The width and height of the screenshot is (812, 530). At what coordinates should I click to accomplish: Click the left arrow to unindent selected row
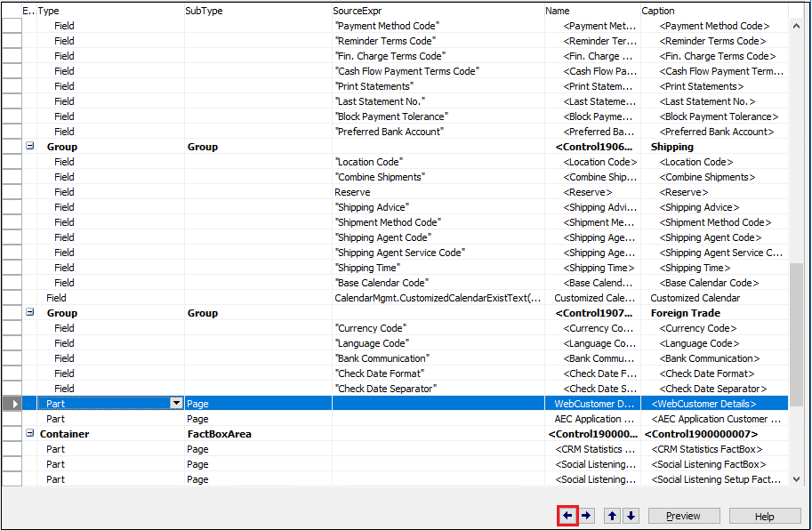567,516
